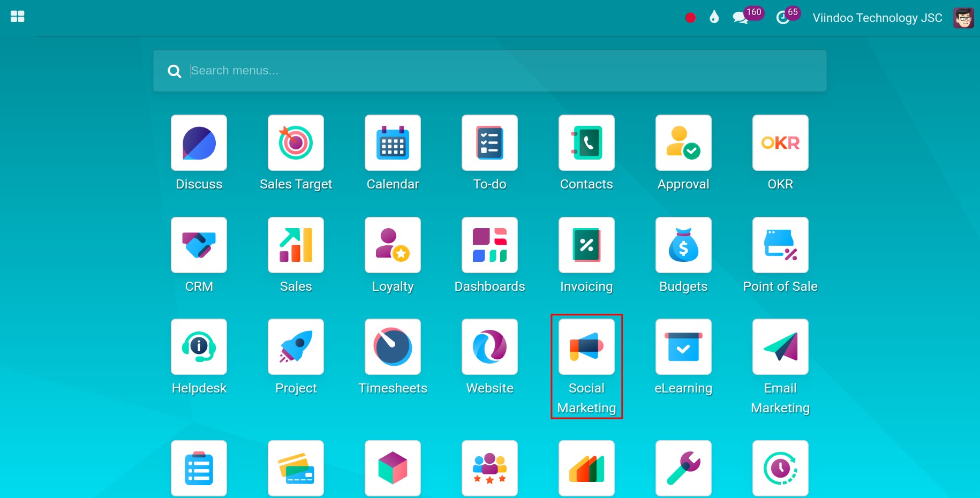Click the home menu grid icon

tap(18, 17)
